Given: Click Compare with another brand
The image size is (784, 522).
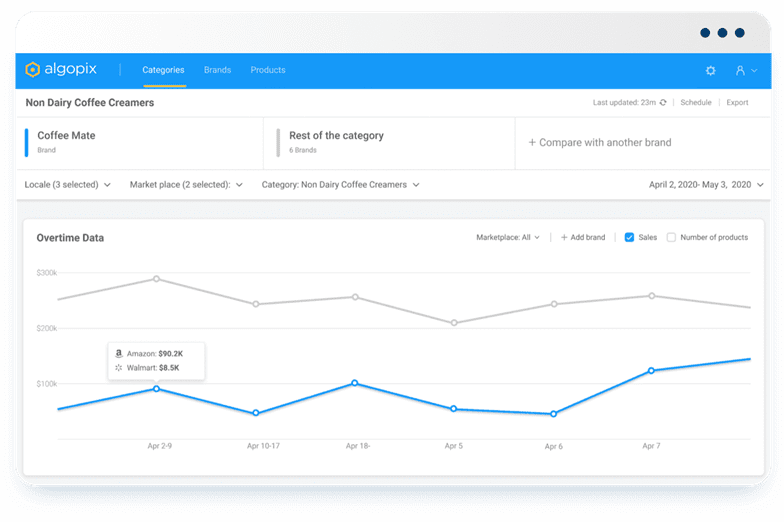Looking at the screenshot, I should [600, 142].
